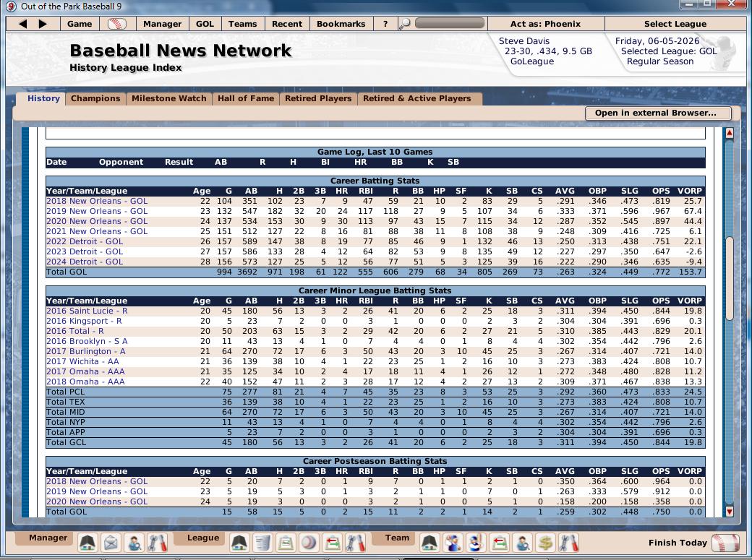Open Team home icon in bottom bar
Screen dimensions: 752x560
coord(430,542)
